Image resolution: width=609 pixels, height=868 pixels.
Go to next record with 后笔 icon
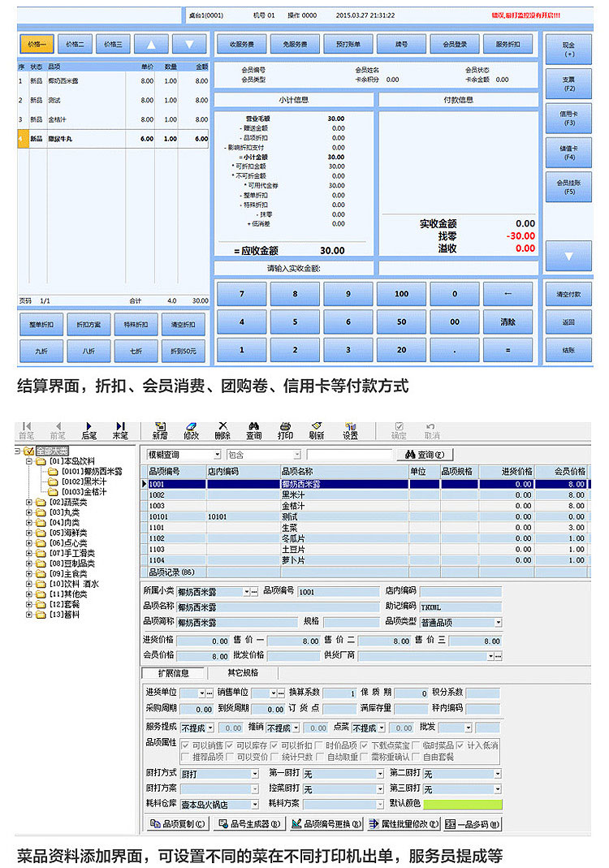point(89,426)
